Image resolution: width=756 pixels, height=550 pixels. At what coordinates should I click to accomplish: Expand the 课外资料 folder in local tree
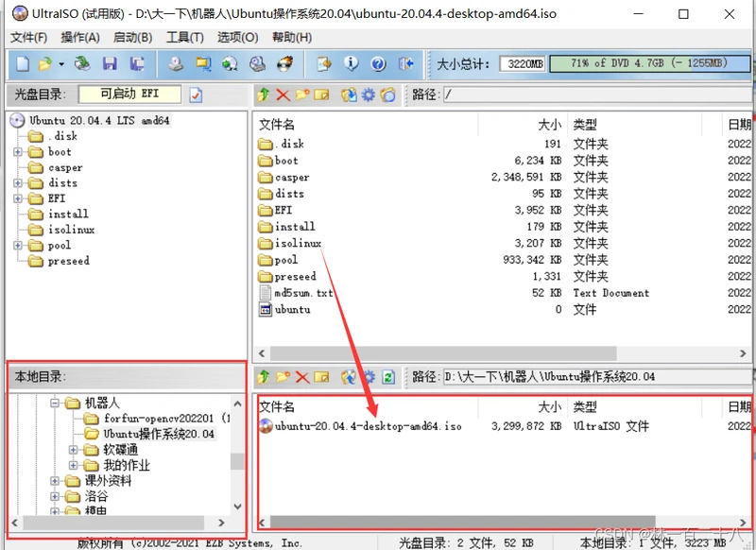coord(55,481)
